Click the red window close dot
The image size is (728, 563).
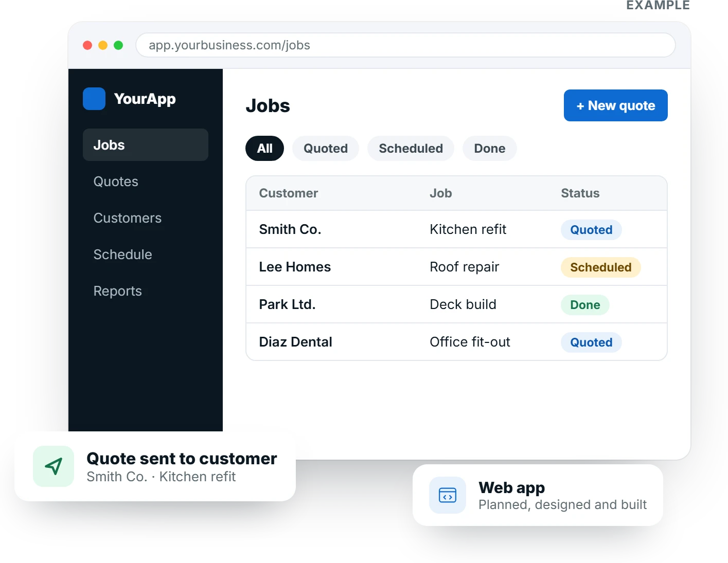87,45
